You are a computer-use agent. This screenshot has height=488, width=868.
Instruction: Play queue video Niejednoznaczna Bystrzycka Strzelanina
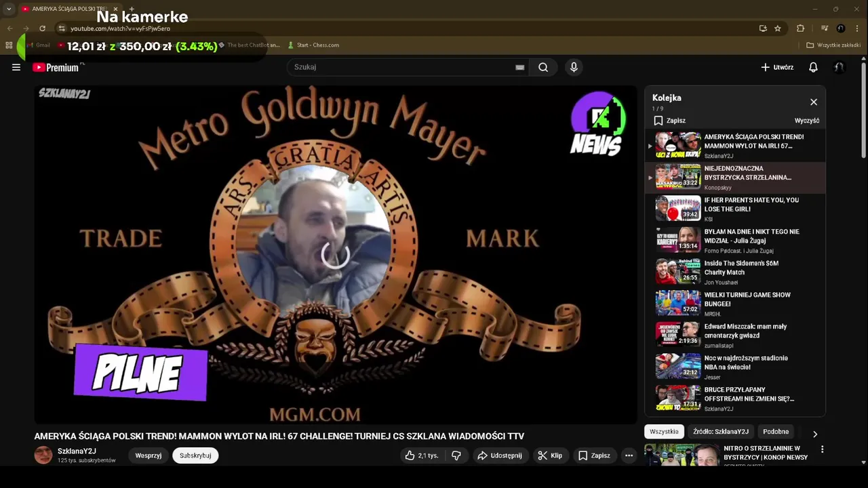click(x=735, y=177)
